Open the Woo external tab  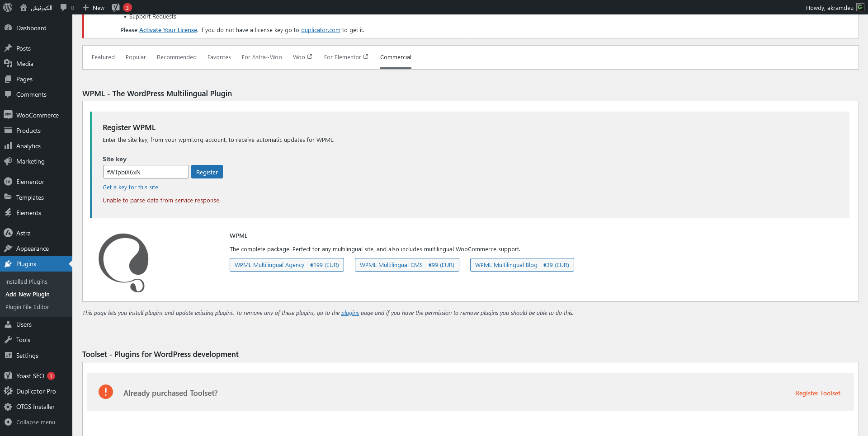tap(302, 57)
